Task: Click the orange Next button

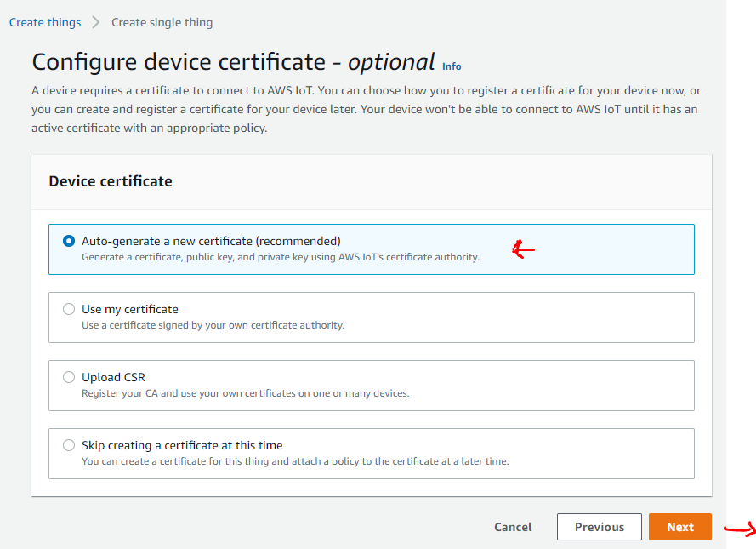Action: click(x=679, y=527)
